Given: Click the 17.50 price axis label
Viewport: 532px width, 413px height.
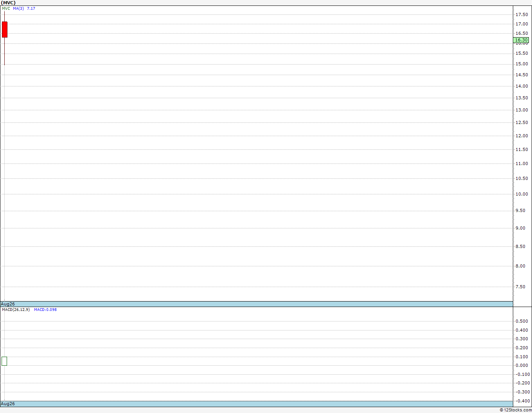Looking at the screenshot, I should tap(521, 14).
